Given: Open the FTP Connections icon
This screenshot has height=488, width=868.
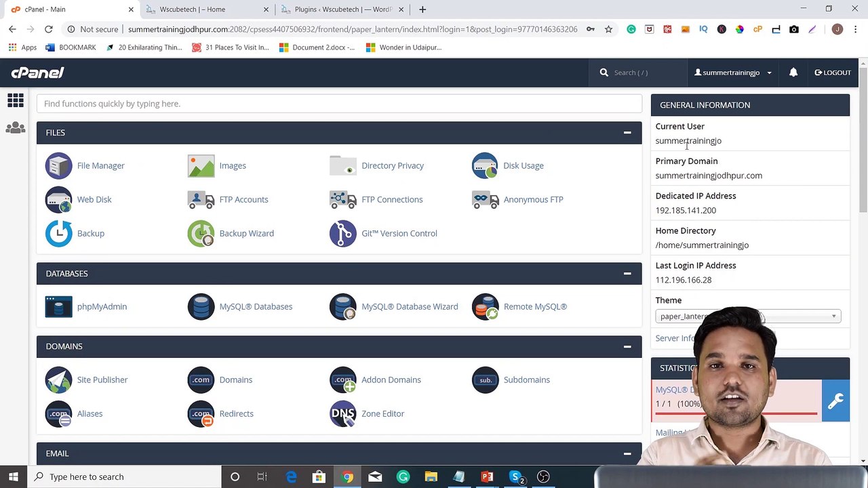Looking at the screenshot, I should tap(342, 199).
